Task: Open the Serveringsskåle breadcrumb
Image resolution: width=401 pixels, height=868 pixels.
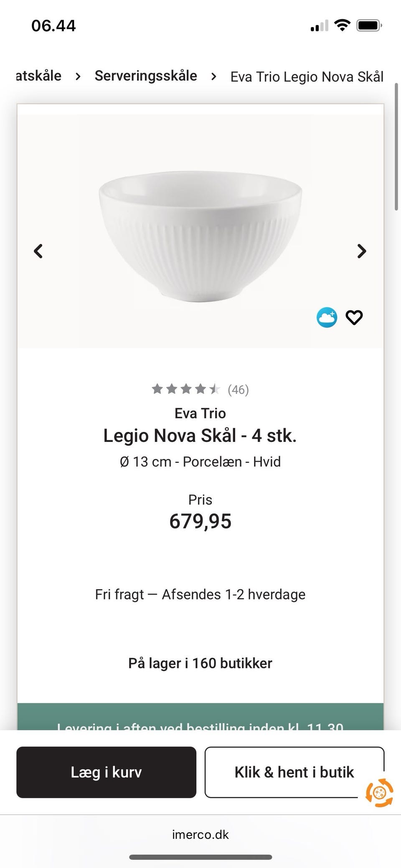Action: [x=146, y=76]
